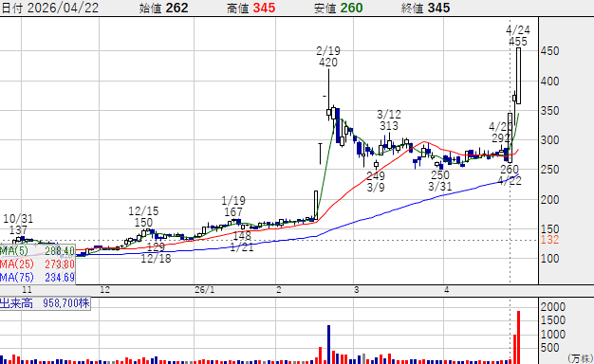Click the tallest red volume bar

click(519, 337)
